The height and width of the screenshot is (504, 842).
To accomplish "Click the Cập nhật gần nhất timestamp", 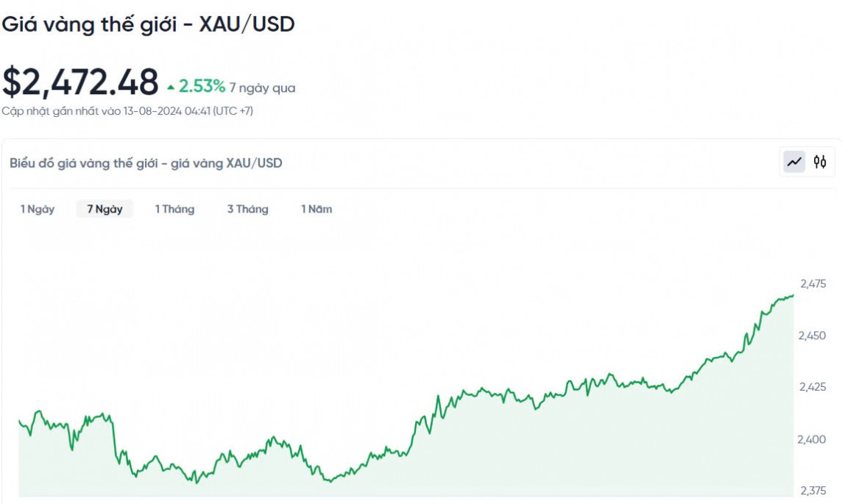I will tap(128, 111).
